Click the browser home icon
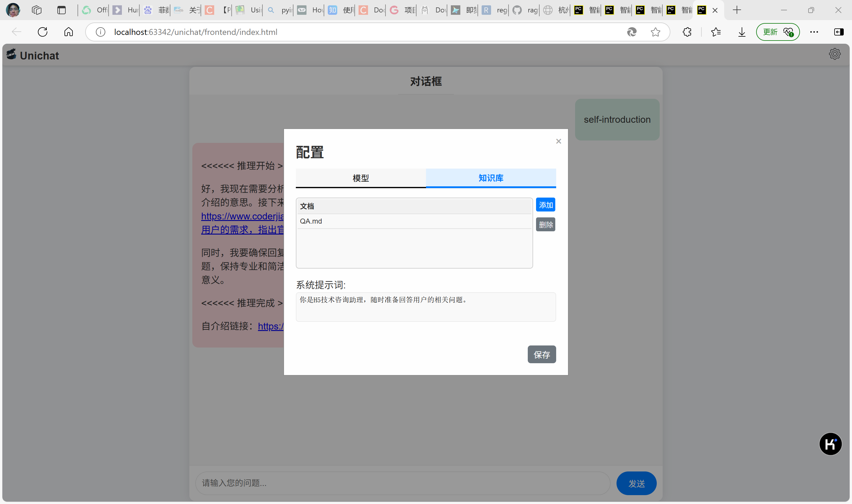Screen dimensions: 852x504 (x=68, y=32)
